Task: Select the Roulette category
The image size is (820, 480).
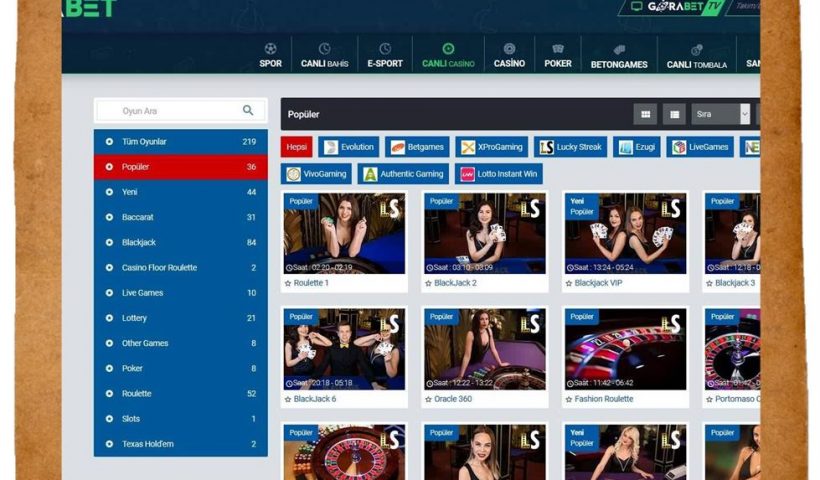Action: [x=181, y=393]
